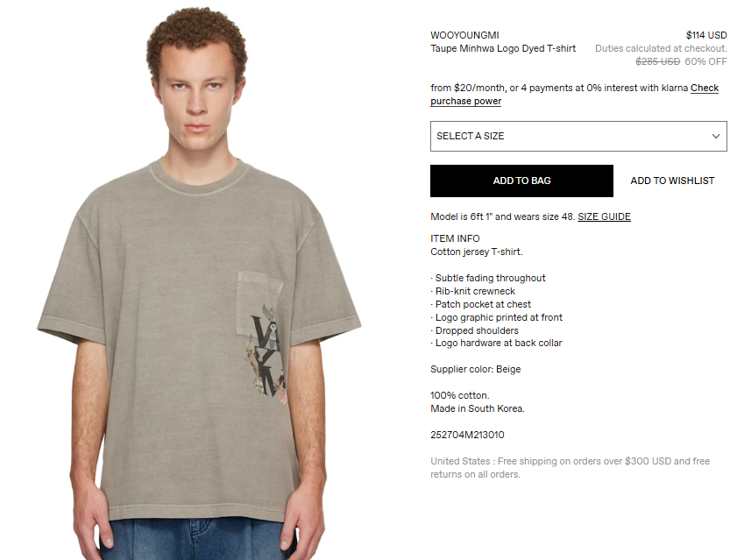Click ADD TO WISHLIST
The image size is (730, 560).
click(x=672, y=181)
